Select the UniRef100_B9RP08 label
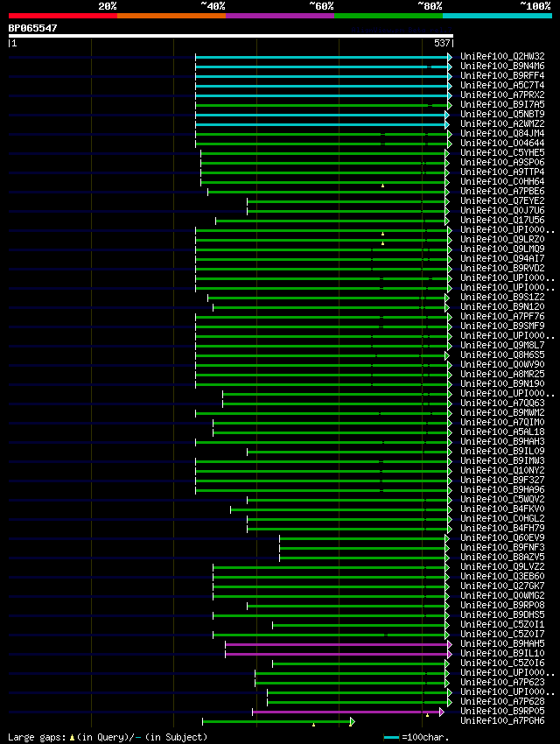 502,605
